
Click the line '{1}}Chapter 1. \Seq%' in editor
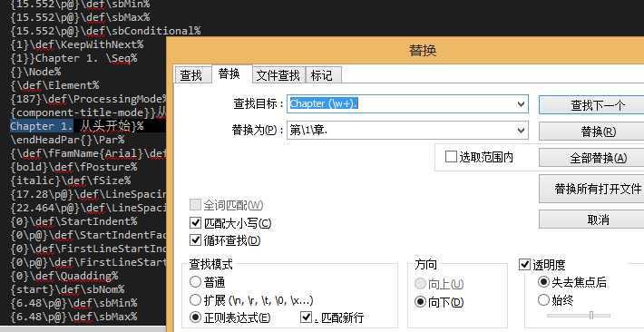[73, 58]
